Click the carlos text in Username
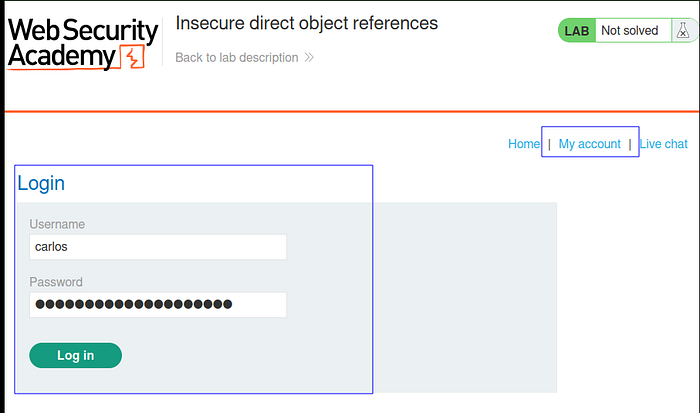Screen dimensions: 700x413 (x=51, y=246)
